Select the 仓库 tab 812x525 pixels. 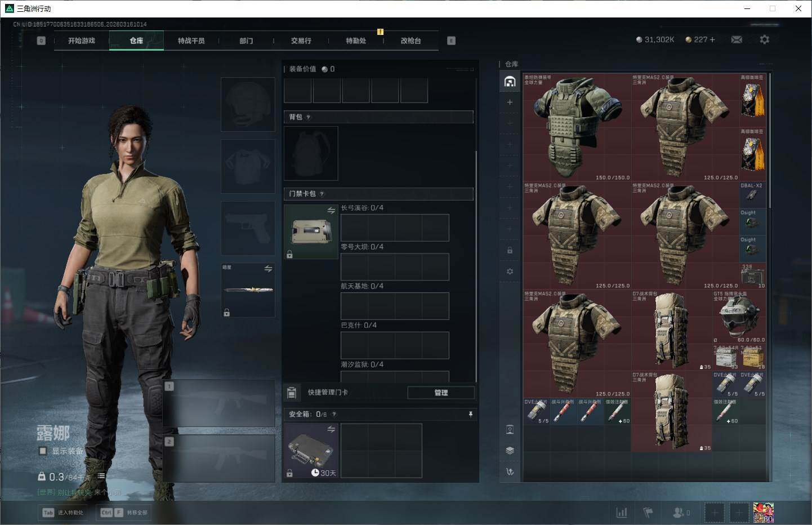(136, 41)
